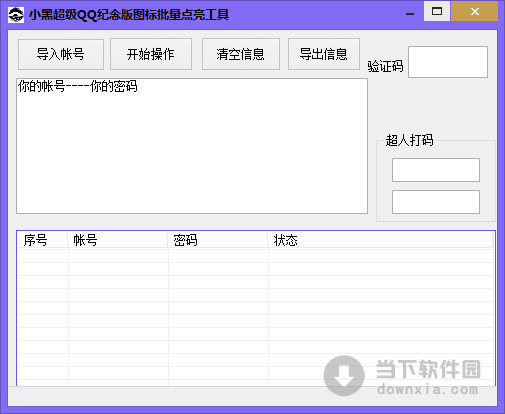505x414 pixels.
Task: Click the app icon in the title bar
Action: coord(16,15)
